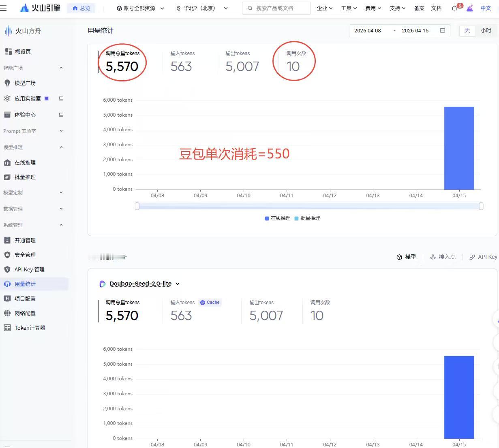This screenshot has height=448, width=499.
Task: Open 模型广场 from the sidebar
Action: pyautogui.click(x=25, y=83)
